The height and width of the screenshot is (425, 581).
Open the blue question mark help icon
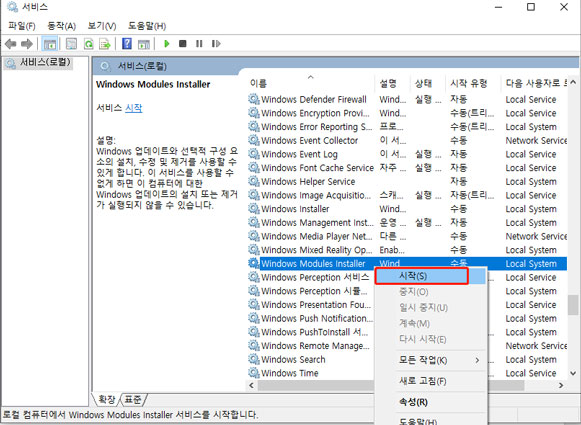coord(127,44)
